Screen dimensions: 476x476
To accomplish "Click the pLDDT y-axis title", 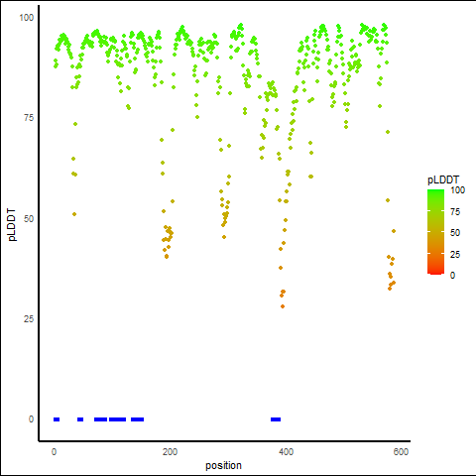I will click(x=12, y=225).
